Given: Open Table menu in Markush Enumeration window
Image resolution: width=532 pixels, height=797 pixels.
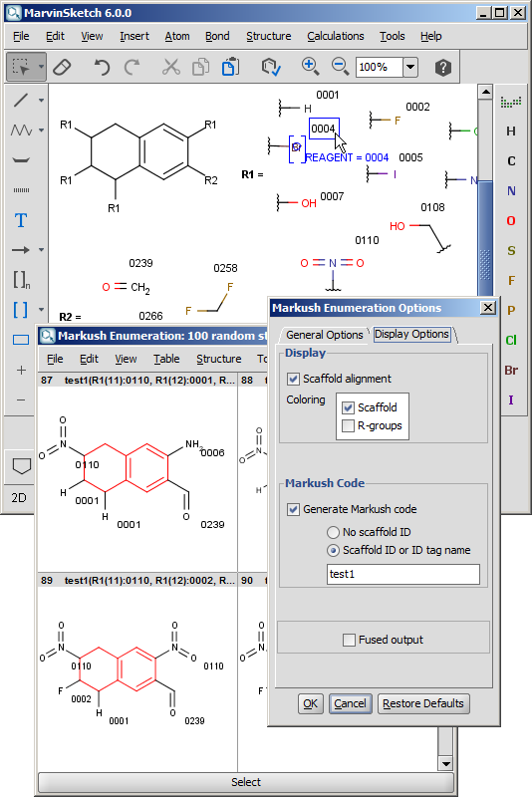Looking at the screenshot, I should (x=166, y=359).
